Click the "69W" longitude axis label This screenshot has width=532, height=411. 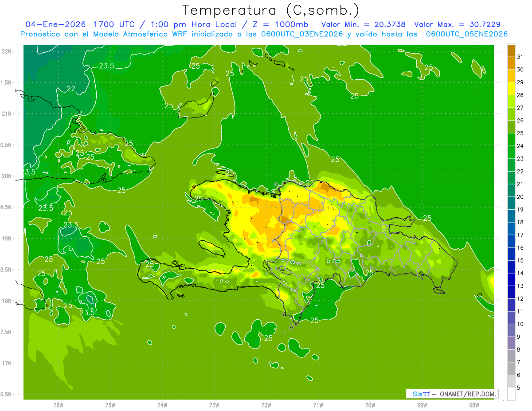[422, 405]
